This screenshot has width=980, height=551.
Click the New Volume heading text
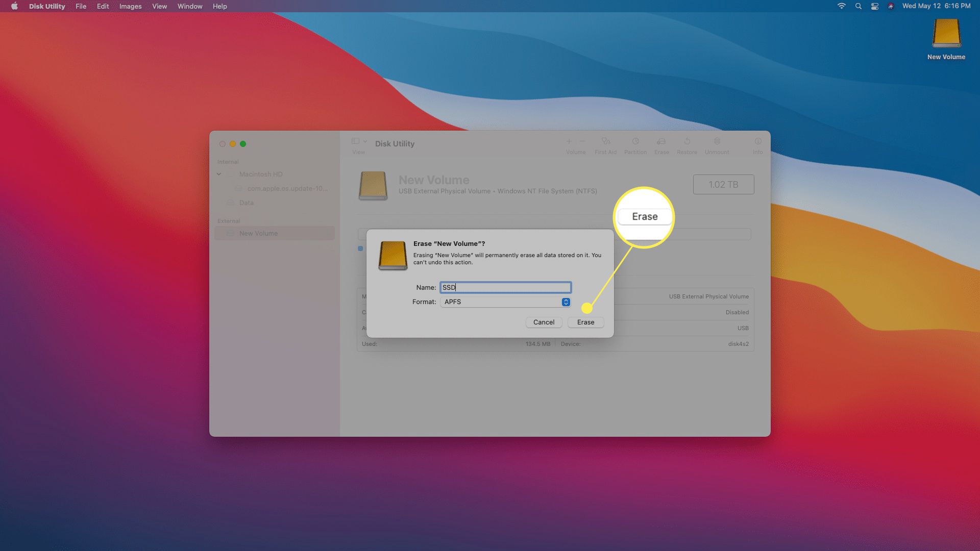point(434,180)
